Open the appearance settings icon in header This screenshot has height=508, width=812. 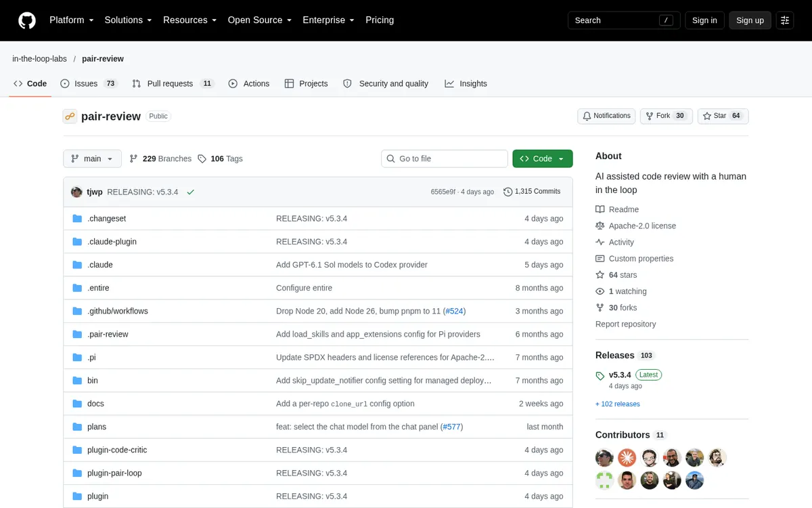pyautogui.click(x=784, y=20)
